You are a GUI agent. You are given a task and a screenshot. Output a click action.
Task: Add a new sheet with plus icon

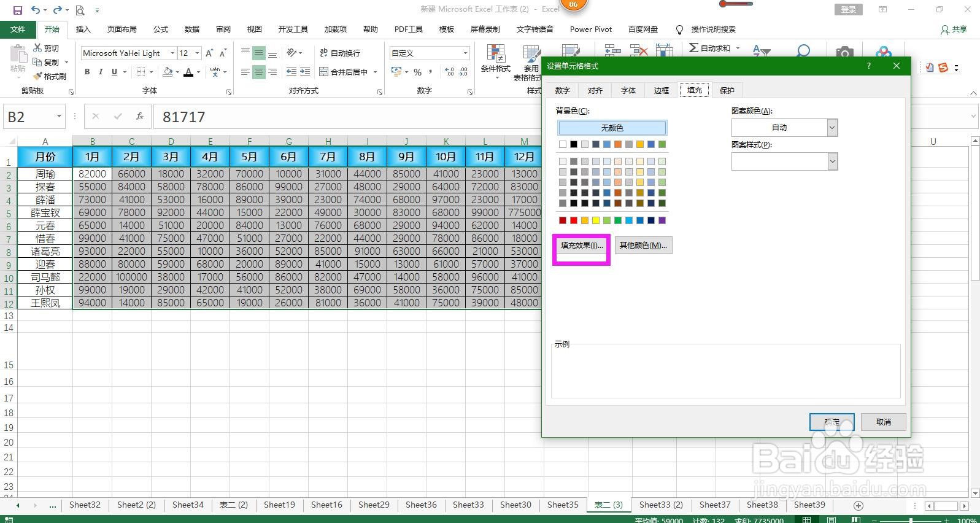coord(858,505)
